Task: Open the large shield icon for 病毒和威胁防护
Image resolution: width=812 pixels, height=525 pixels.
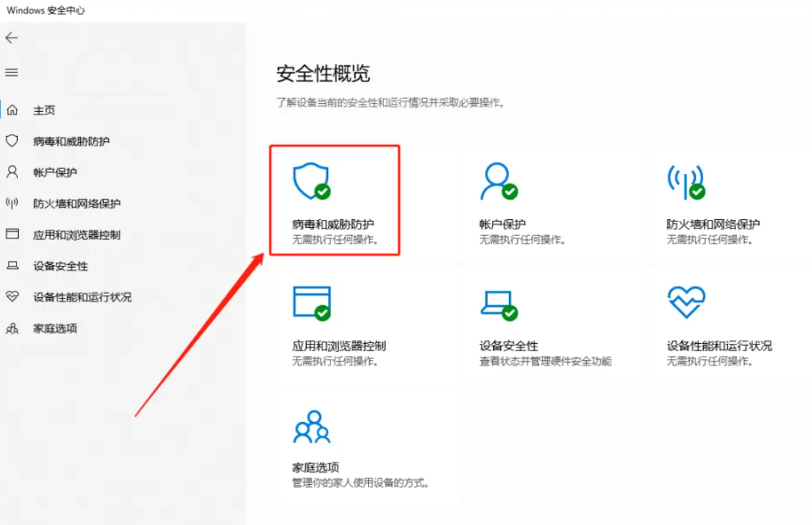Action: (312, 181)
